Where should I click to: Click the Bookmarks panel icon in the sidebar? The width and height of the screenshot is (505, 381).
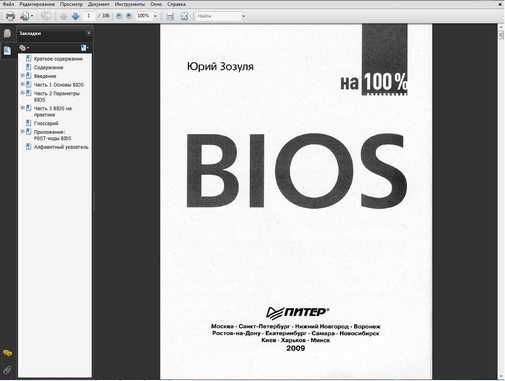[7, 51]
